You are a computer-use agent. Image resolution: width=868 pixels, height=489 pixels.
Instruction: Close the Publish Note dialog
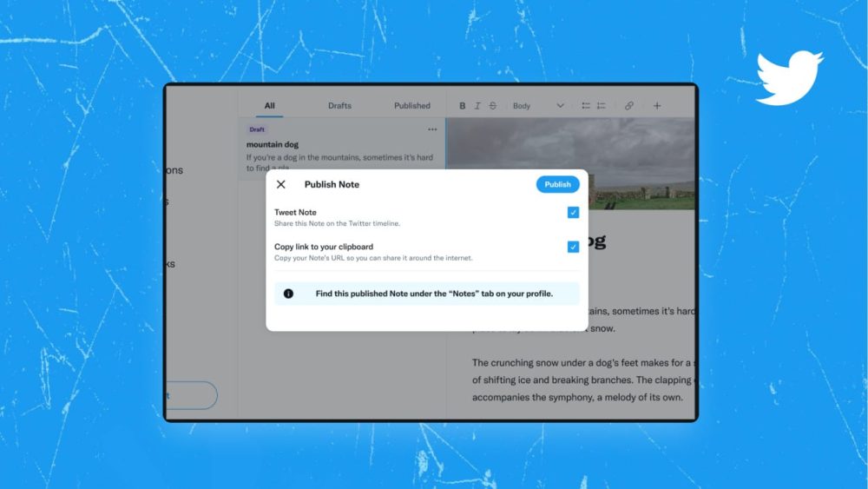(x=281, y=184)
